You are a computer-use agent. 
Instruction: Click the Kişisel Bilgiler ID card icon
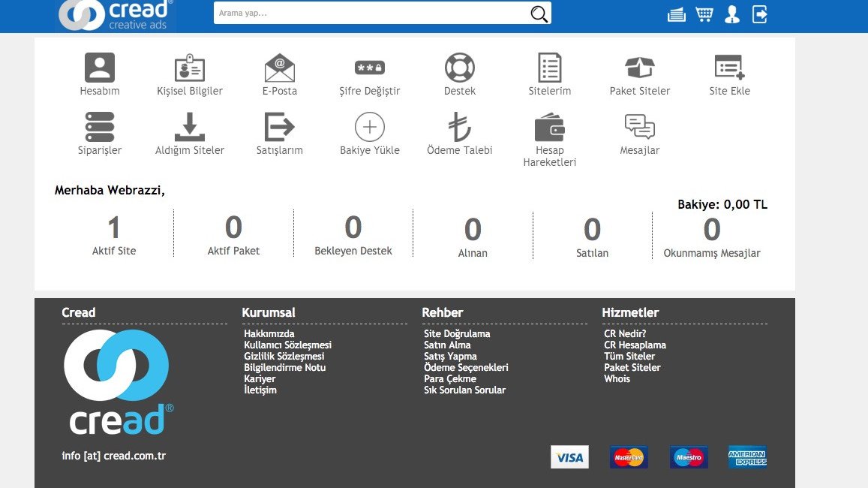190,68
